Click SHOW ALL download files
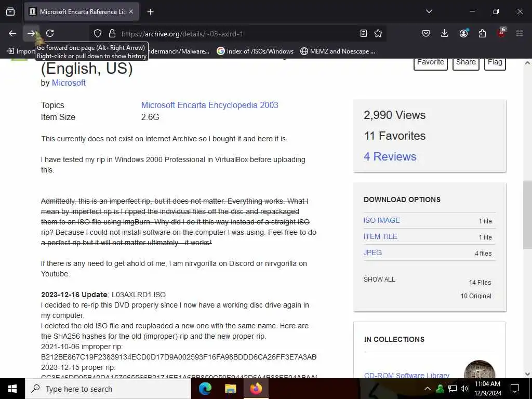532x399 pixels. pos(379,279)
